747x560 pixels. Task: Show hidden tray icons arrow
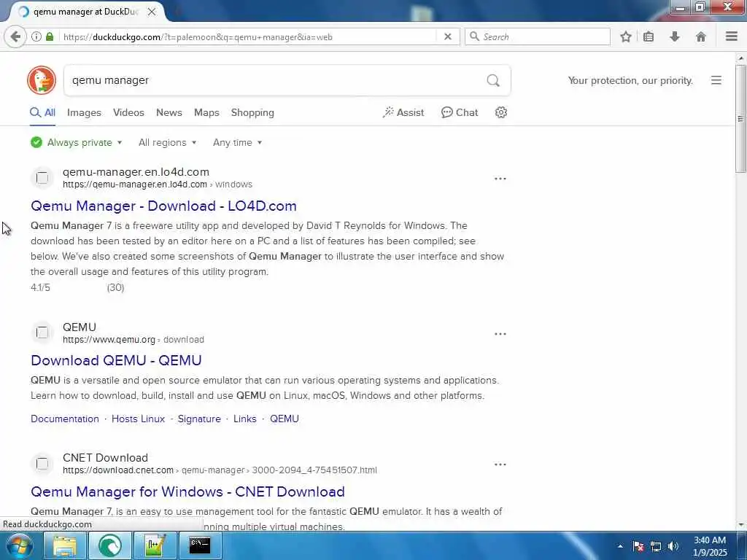[x=620, y=546]
